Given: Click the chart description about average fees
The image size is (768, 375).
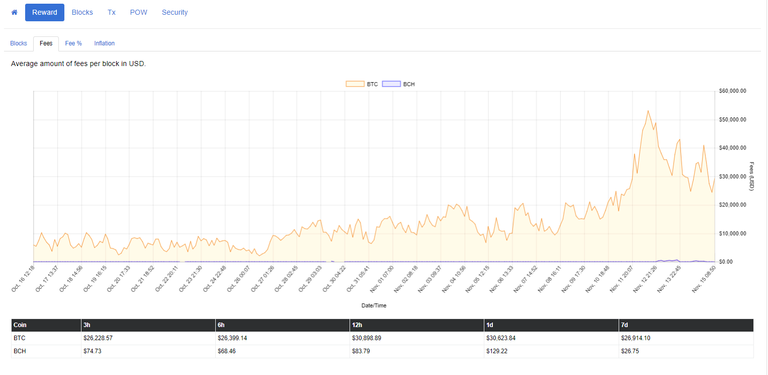Looking at the screenshot, I should [78, 64].
